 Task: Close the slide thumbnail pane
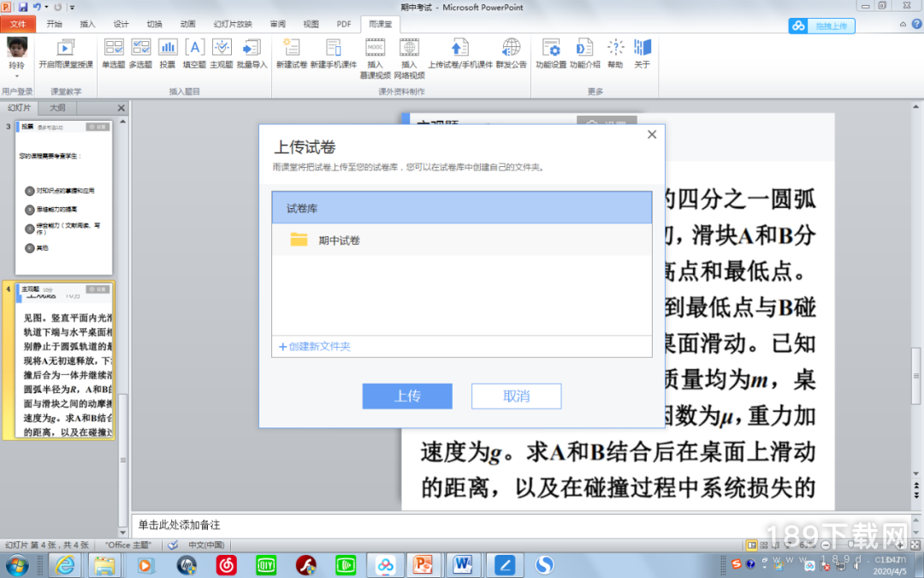coord(121,108)
